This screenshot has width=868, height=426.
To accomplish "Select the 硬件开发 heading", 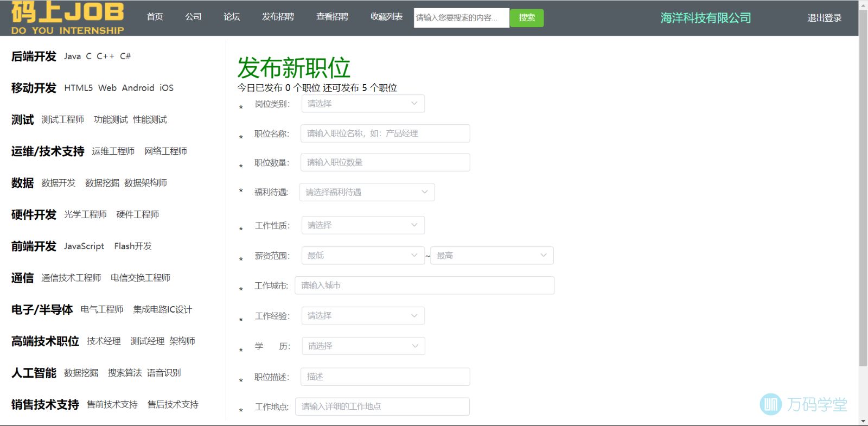I will click(34, 215).
